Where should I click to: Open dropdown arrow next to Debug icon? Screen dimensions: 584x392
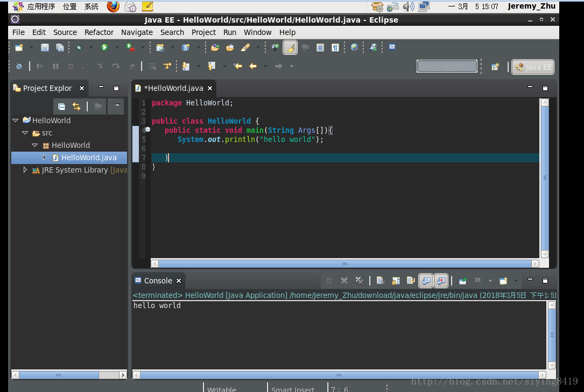(91, 47)
